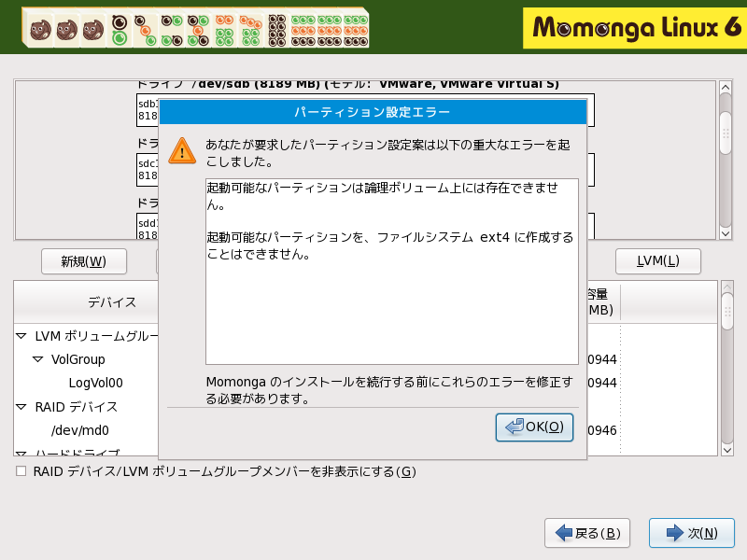The height and width of the screenshot is (560, 747).
Task: Select the VolGroup entry in the device tree
Action: tap(78, 359)
